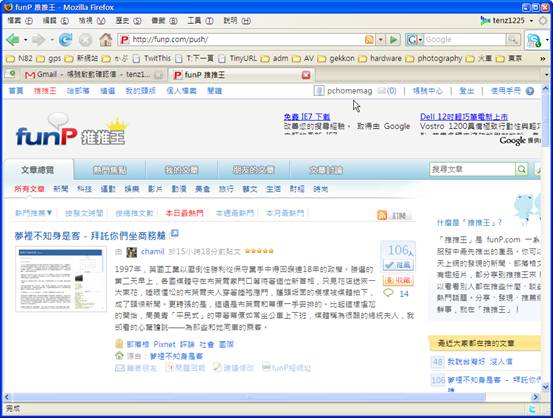Click the gray Forward arrow button
Screen dimensions: 553x418
[38, 40]
